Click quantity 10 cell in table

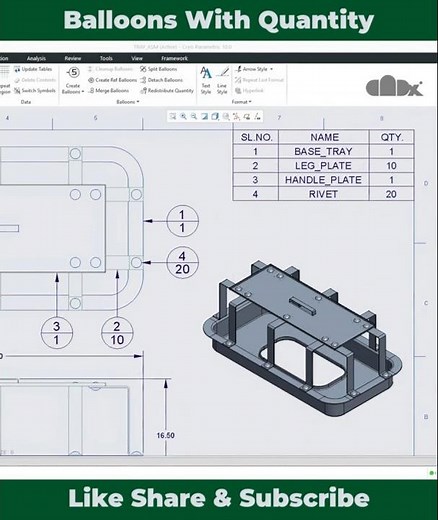tap(392, 166)
